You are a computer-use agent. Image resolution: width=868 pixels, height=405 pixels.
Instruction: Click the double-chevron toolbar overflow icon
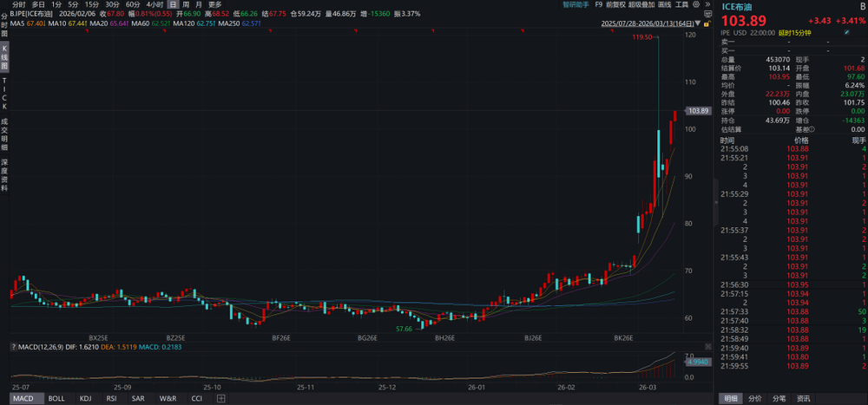[708, 4]
